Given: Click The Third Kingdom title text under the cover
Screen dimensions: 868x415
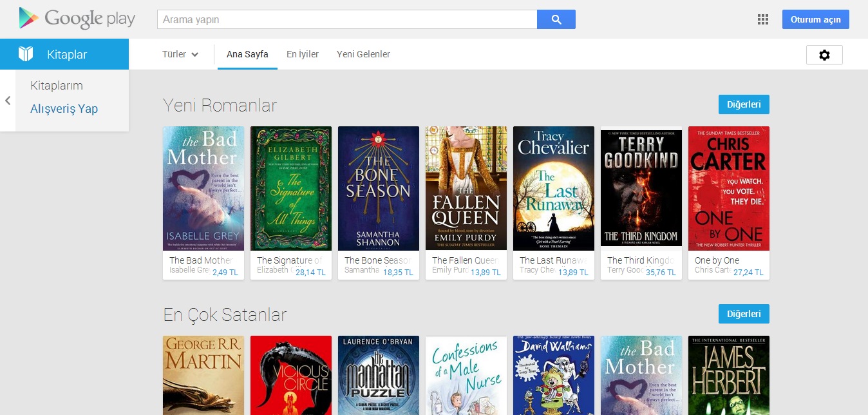Looking at the screenshot, I should pyautogui.click(x=641, y=260).
